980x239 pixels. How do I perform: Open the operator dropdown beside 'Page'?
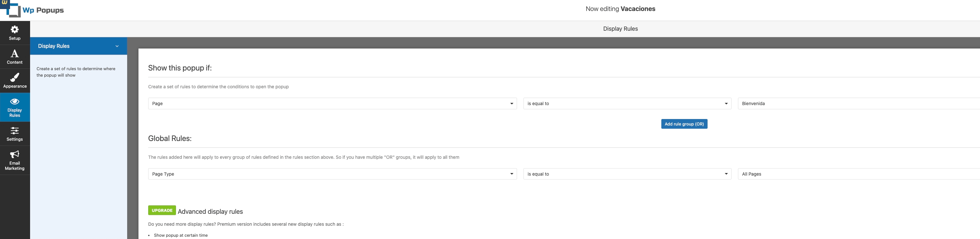627,103
